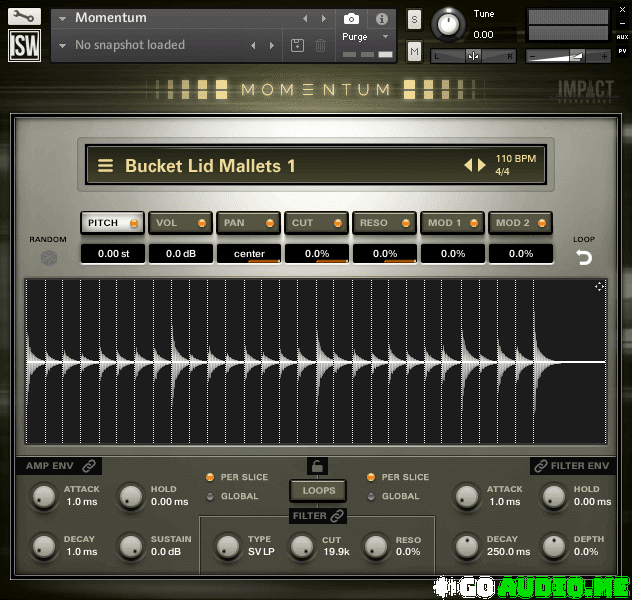Switch to the MOD 1 tab

(452, 223)
